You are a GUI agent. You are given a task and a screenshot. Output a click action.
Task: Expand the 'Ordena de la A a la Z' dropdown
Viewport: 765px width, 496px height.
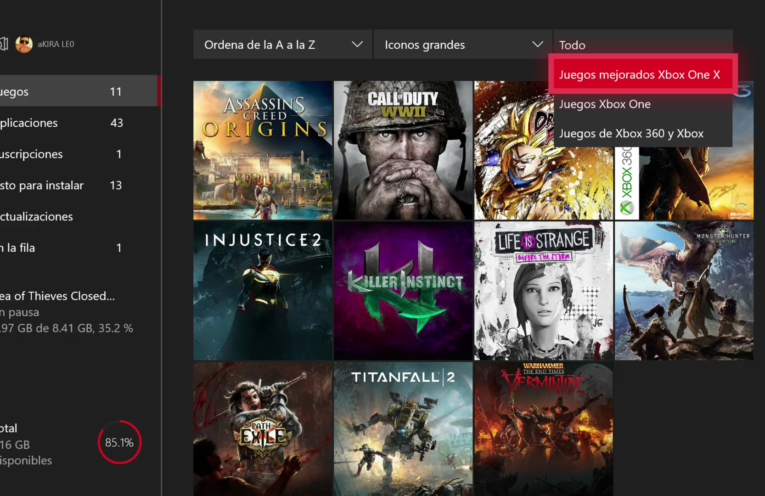point(283,45)
